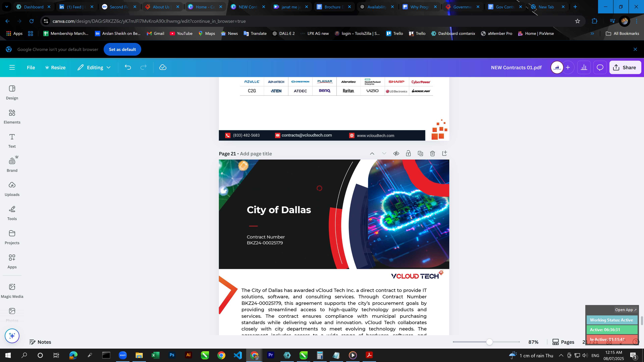Add a new page after Page 21
Image resolution: width=644 pixels, height=362 pixels.
pos(444,153)
